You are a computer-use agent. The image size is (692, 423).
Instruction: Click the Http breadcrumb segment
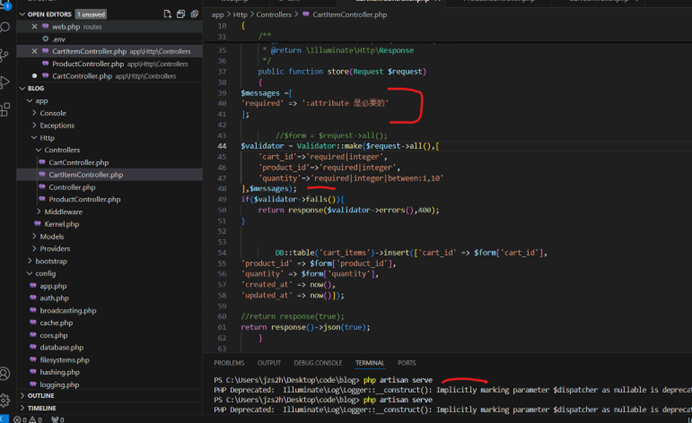[x=240, y=15]
